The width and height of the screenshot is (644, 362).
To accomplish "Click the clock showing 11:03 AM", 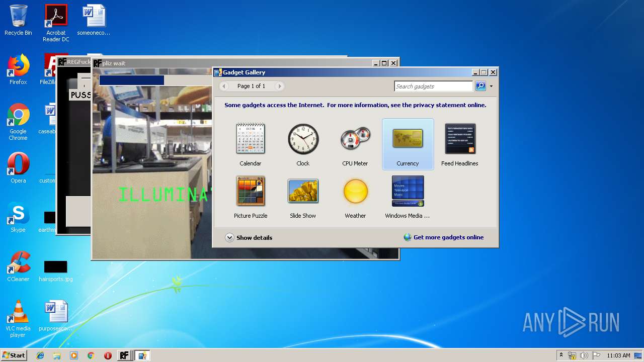I will tap(618, 355).
